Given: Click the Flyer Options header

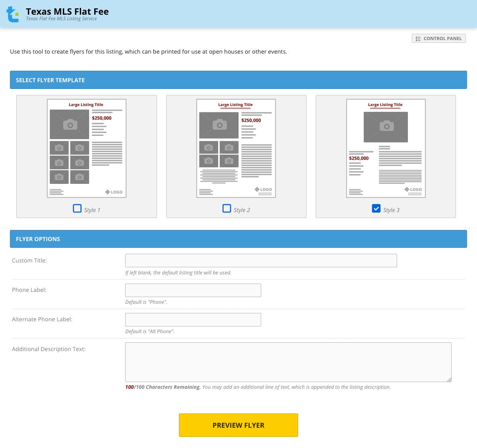Looking at the screenshot, I should [x=238, y=239].
